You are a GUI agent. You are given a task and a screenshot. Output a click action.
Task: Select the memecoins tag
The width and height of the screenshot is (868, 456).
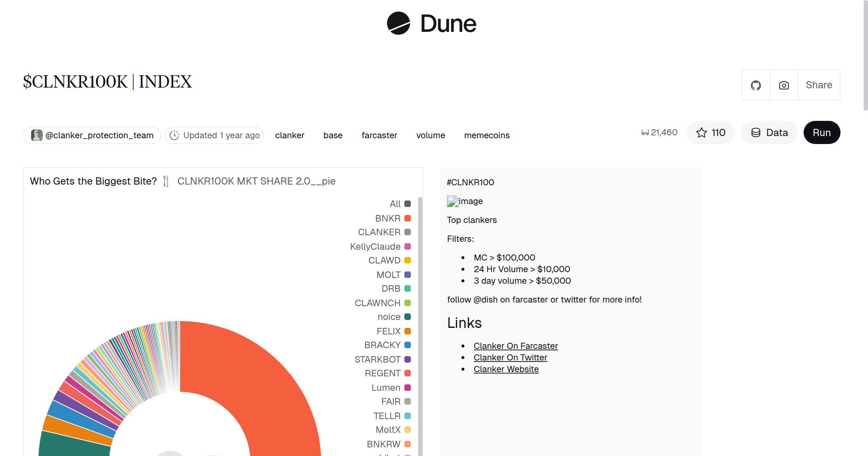pyautogui.click(x=486, y=135)
